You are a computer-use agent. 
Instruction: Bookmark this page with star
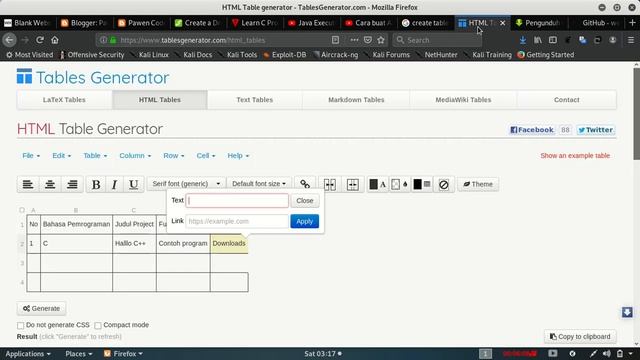coord(381,40)
